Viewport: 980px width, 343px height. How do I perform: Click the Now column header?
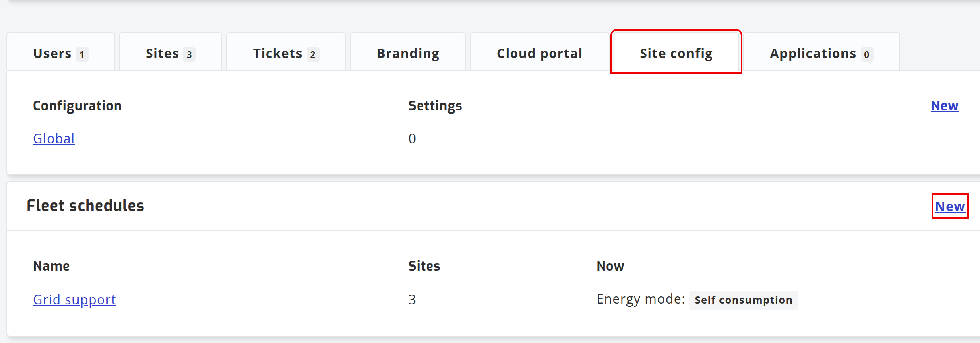[x=610, y=266]
